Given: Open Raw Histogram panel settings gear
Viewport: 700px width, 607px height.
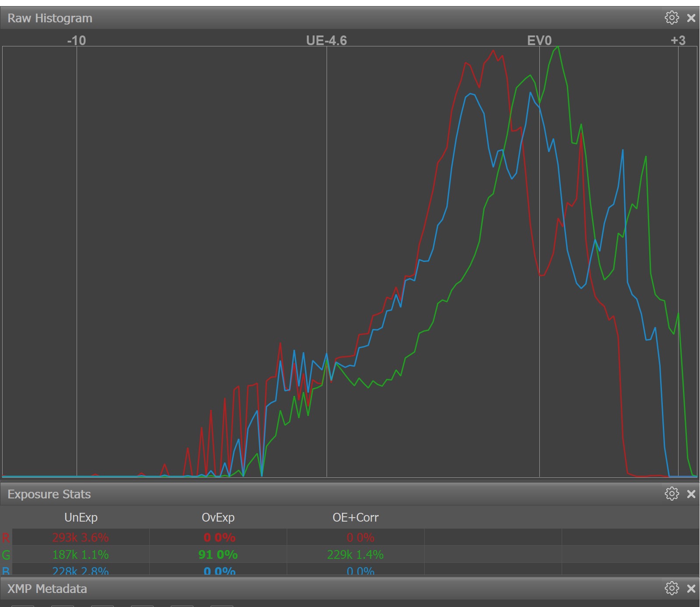Looking at the screenshot, I should 672,18.
